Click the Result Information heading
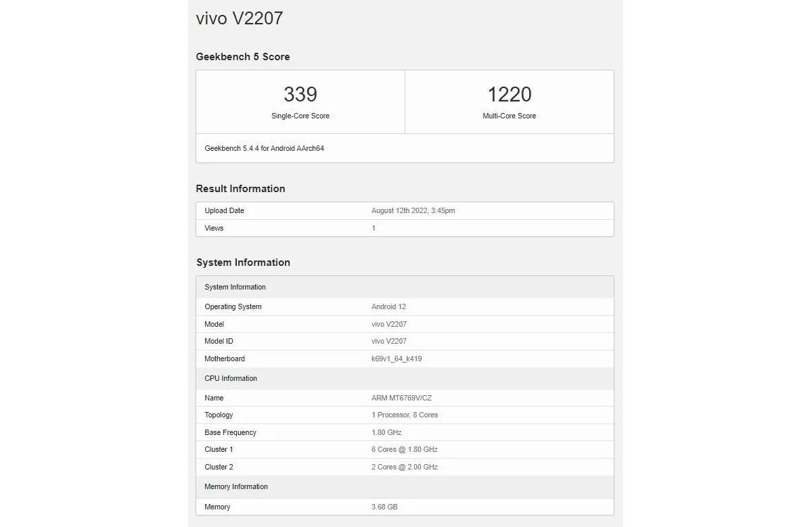 point(240,189)
